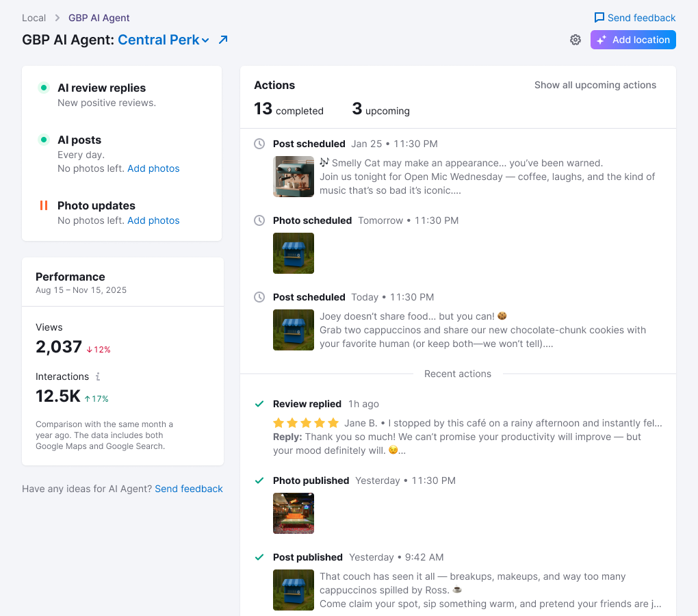Click the Add location button

click(x=633, y=40)
